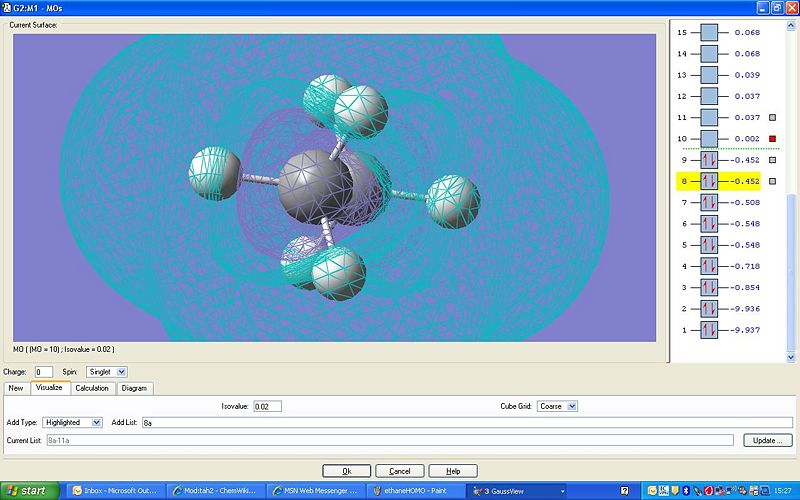Select the orbital 6 electron-pair box

point(709,223)
